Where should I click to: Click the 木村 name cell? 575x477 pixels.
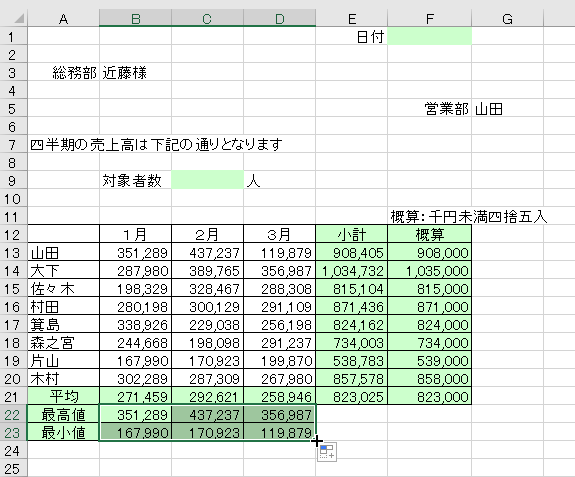[x=63, y=378]
